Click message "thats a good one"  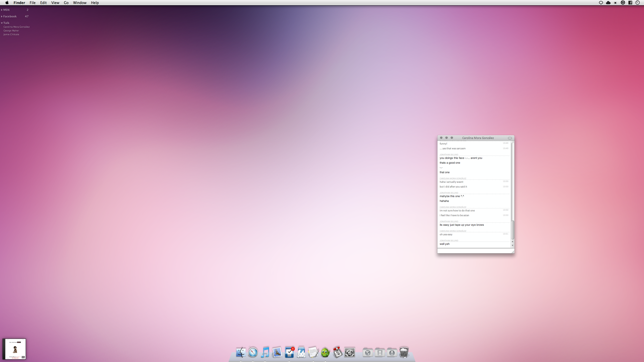[x=450, y=163]
